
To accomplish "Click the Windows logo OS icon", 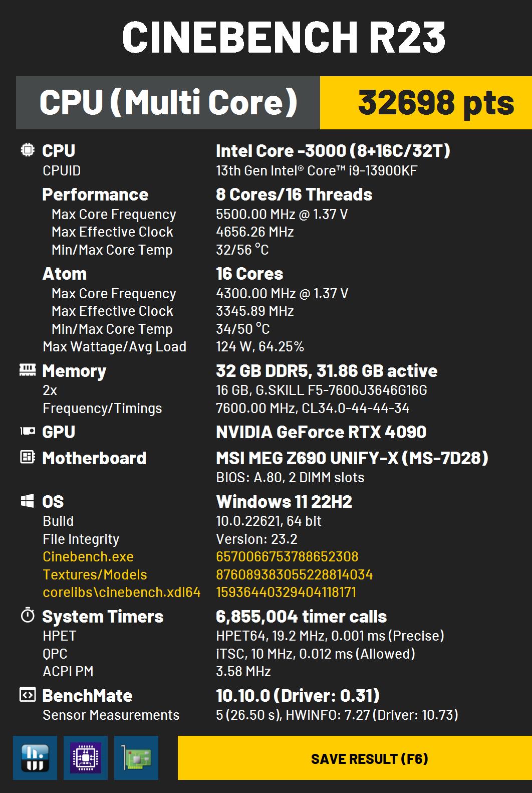I will (x=27, y=501).
